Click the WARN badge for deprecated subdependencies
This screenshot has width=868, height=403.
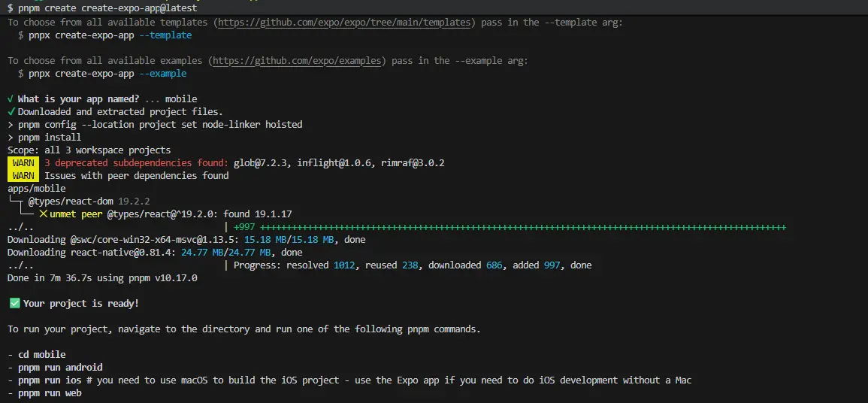click(23, 162)
